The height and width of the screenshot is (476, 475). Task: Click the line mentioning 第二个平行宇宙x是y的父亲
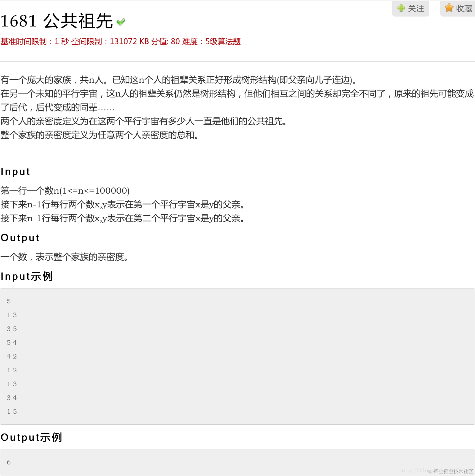click(x=123, y=218)
